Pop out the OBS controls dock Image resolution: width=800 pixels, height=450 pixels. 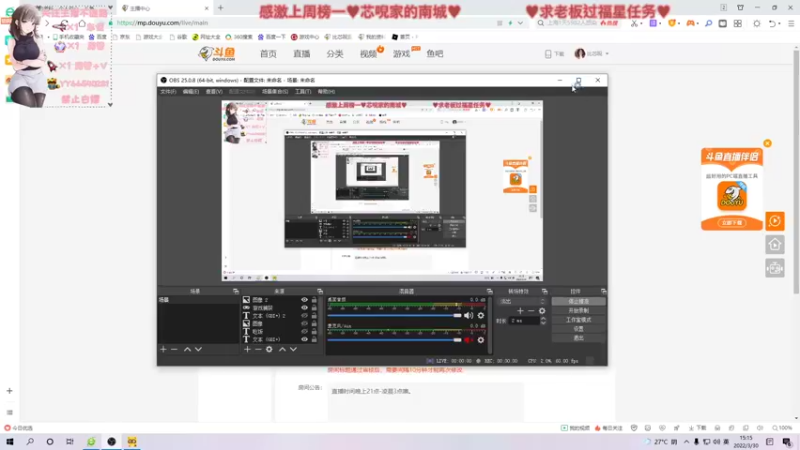604,291
